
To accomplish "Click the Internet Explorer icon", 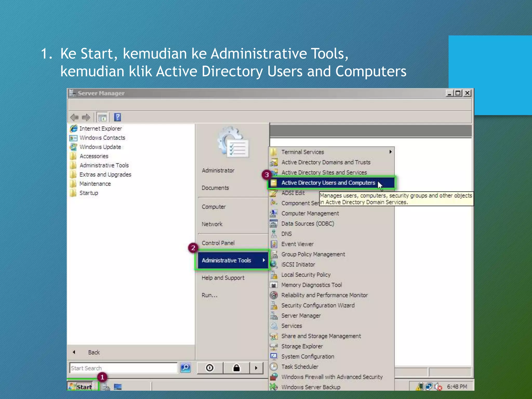I will click(x=74, y=128).
